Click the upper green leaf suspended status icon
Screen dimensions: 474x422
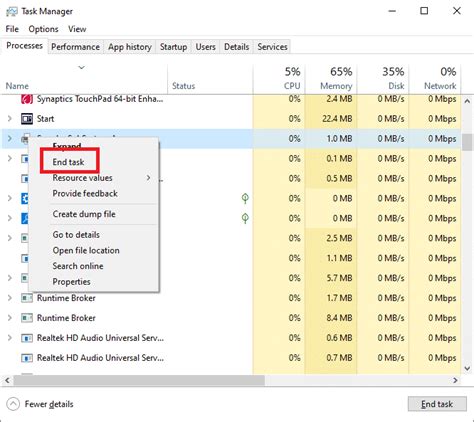245,198
